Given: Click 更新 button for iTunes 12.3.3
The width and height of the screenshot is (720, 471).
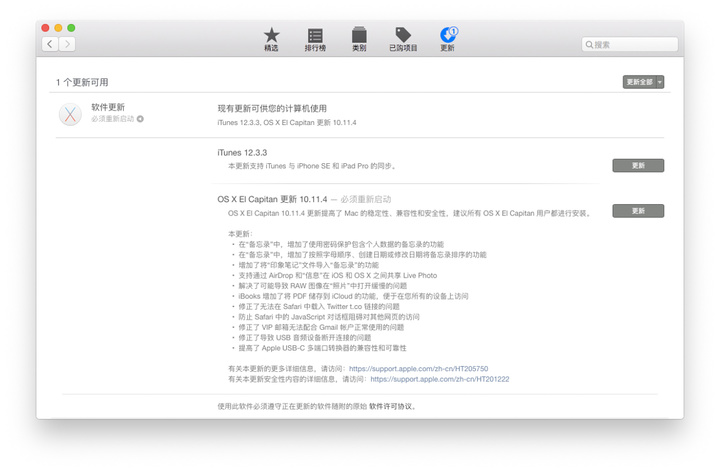Looking at the screenshot, I should [x=638, y=166].
